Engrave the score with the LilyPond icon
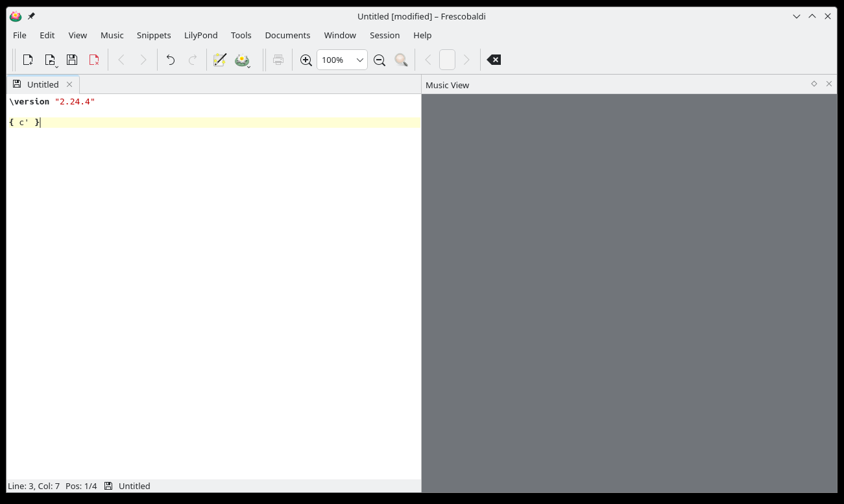Image resolution: width=844 pixels, height=504 pixels. coord(242,60)
